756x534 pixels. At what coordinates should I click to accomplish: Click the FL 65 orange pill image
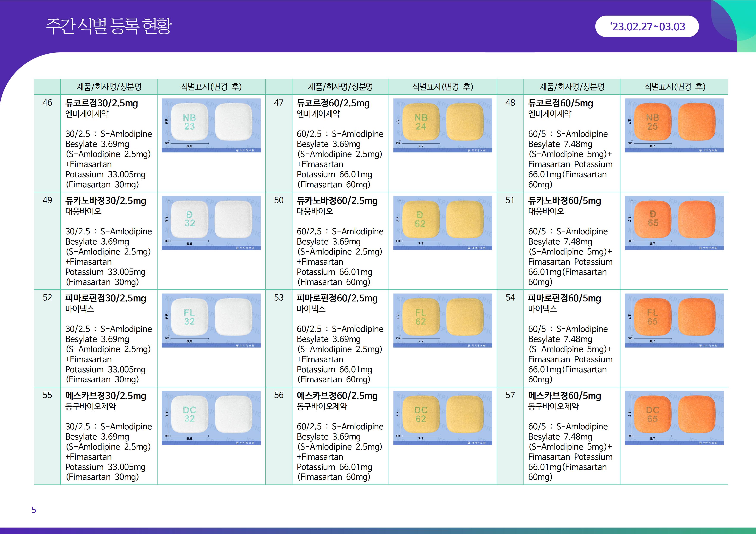tap(674, 320)
